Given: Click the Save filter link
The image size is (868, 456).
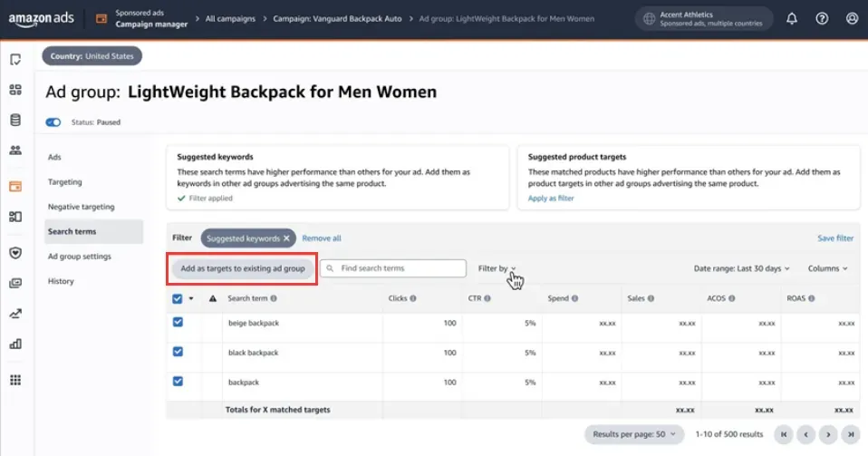Looking at the screenshot, I should tap(835, 238).
